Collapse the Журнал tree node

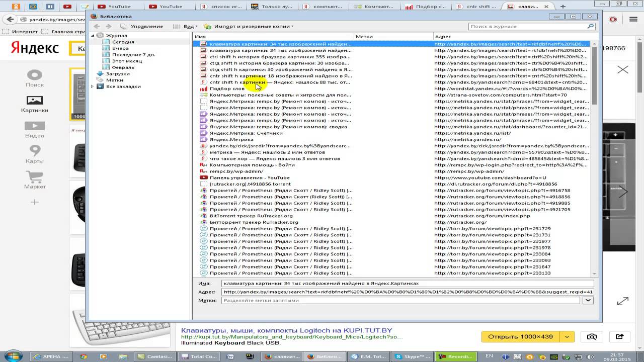pyautogui.click(x=93, y=36)
